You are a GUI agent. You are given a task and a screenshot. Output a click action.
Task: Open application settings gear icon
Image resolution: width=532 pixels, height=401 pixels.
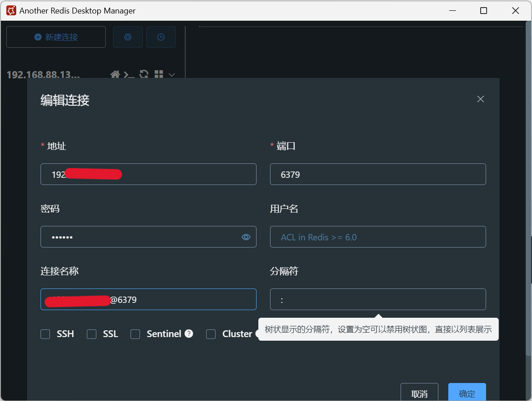[x=127, y=36]
